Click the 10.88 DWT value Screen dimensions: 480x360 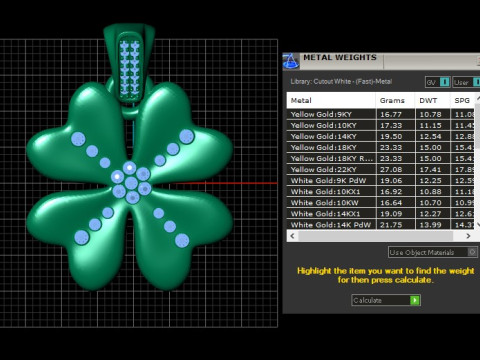pos(430,191)
